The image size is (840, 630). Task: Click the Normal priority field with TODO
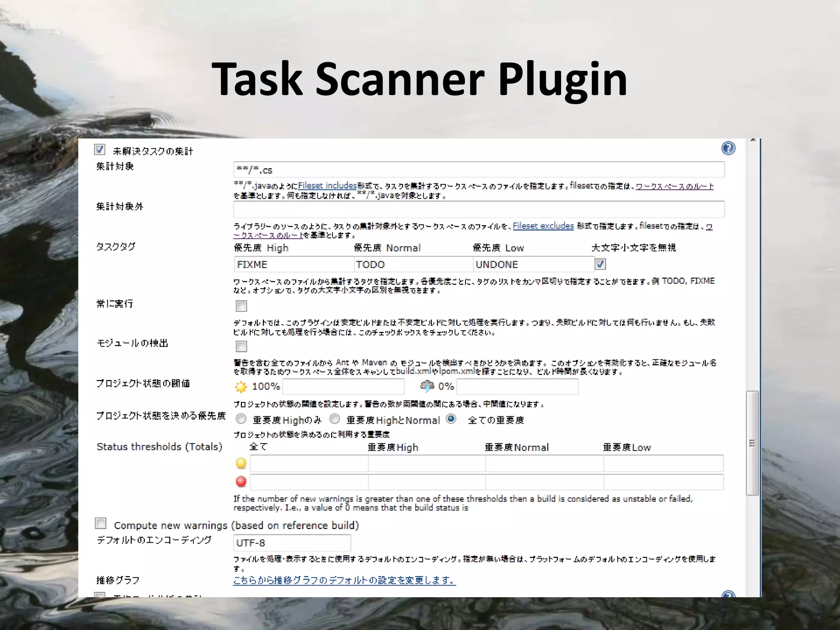(413, 265)
